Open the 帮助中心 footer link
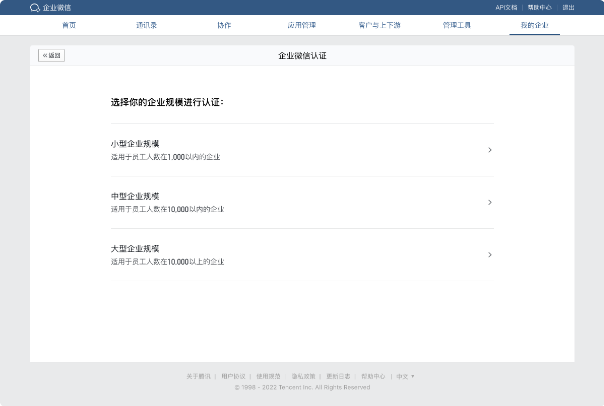 tap(373, 376)
